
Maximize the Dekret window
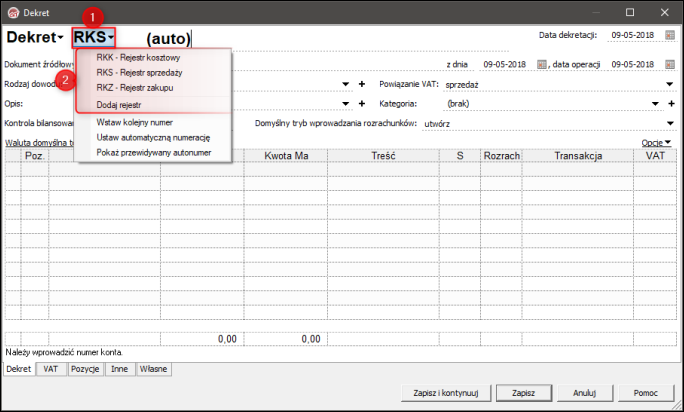click(x=630, y=12)
